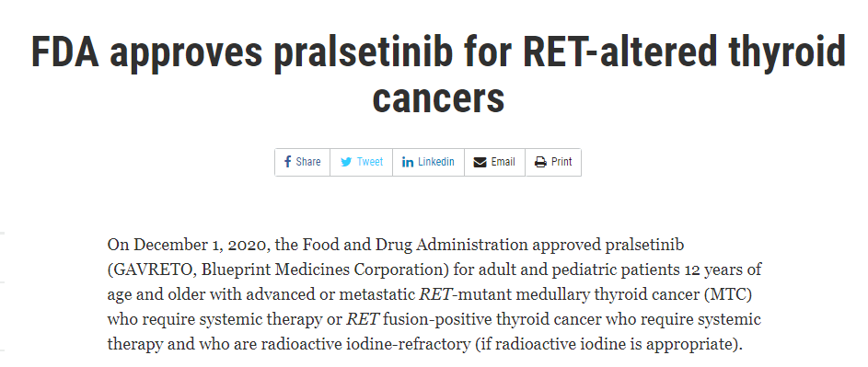Click the printer icon
This screenshot has height=367, width=868.
[540, 162]
